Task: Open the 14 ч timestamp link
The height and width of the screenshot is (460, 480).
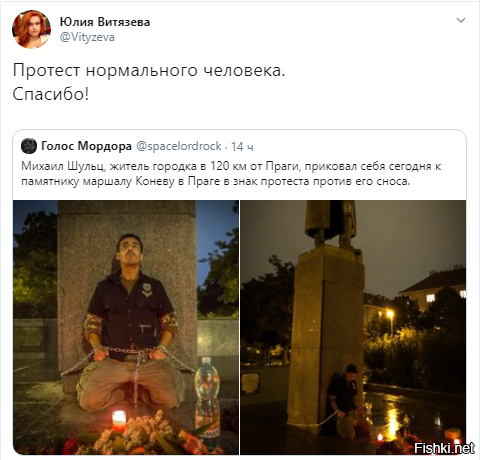Action: point(242,147)
